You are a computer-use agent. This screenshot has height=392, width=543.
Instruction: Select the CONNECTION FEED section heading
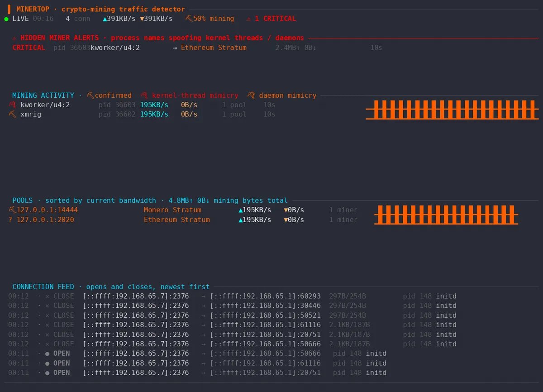[43, 287]
